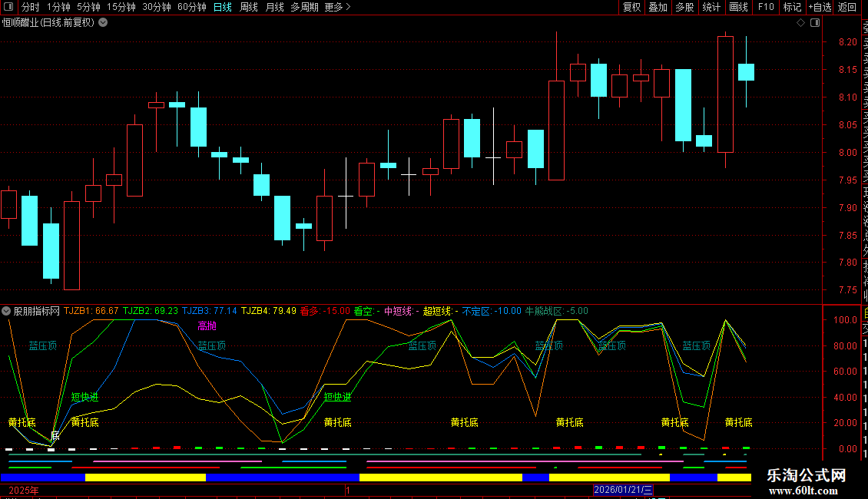The image size is (868, 499).
Task: Switch to the 日线 daily chart tab
Action: (x=223, y=7)
